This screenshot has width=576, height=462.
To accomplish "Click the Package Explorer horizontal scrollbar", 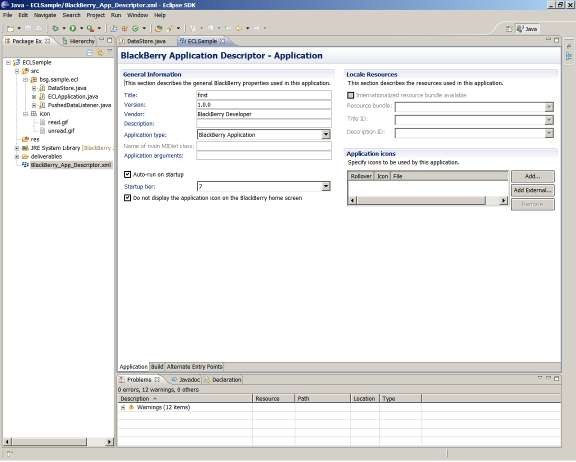I will (58, 442).
